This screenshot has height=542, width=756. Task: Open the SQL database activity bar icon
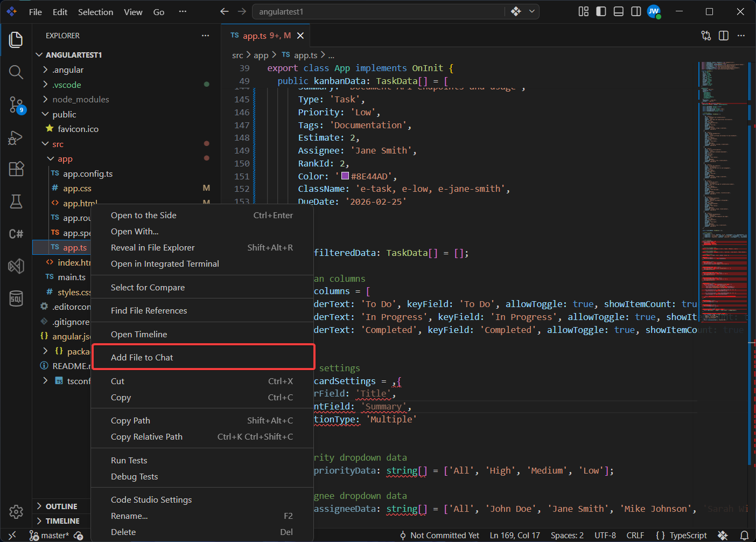click(16, 298)
